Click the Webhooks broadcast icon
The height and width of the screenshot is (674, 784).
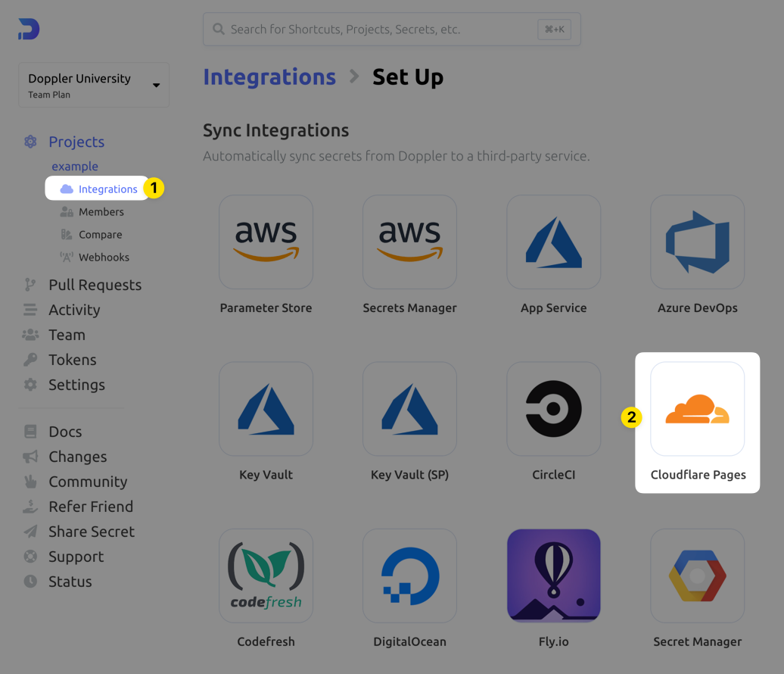tap(67, 257)
